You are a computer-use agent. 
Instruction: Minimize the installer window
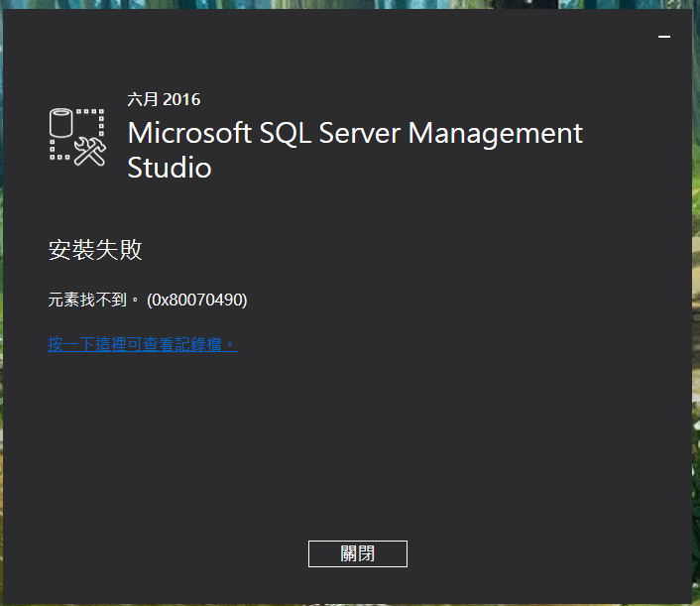tap(664, 37)
